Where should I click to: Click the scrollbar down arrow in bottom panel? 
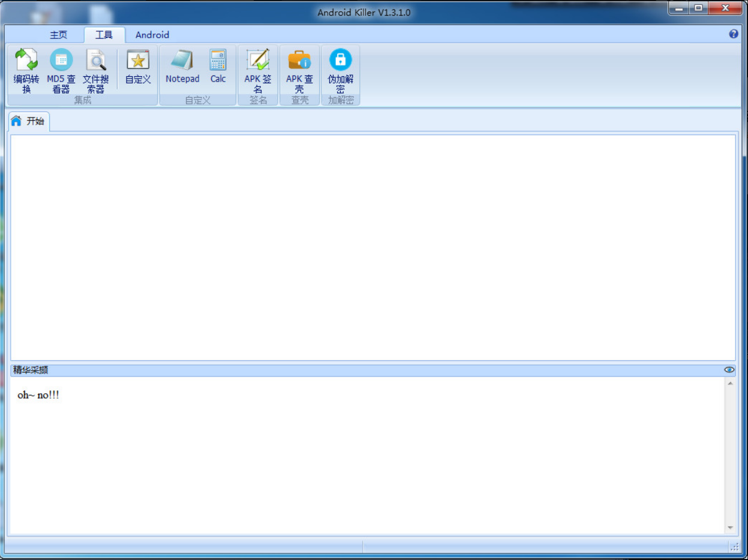click(x=730, y=528)
